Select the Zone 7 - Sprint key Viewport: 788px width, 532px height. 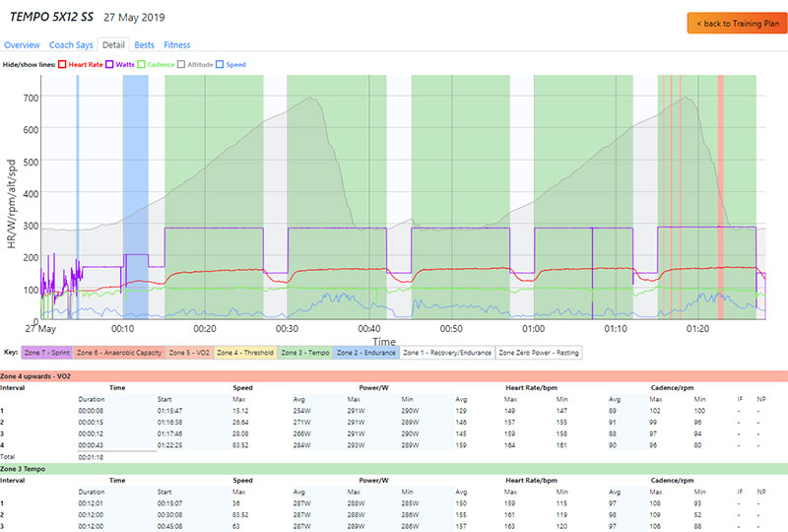pyautogui.click(x=46, y=352)
